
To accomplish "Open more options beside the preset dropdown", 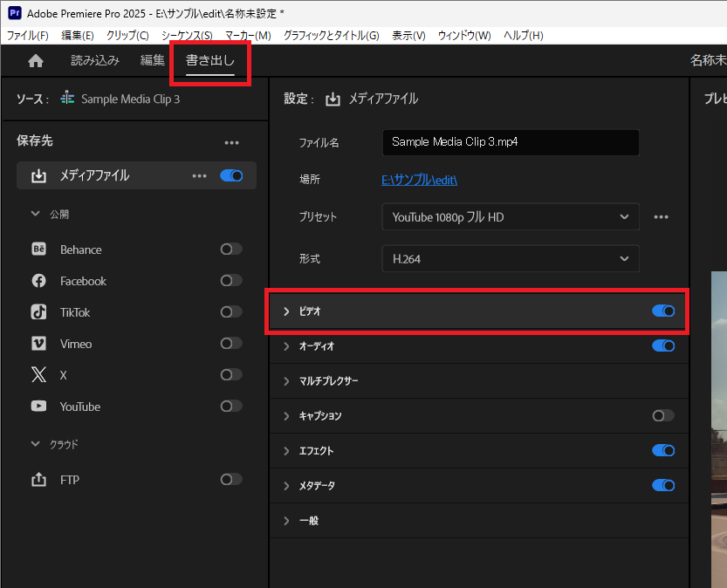I will click(x=662, y=217).
